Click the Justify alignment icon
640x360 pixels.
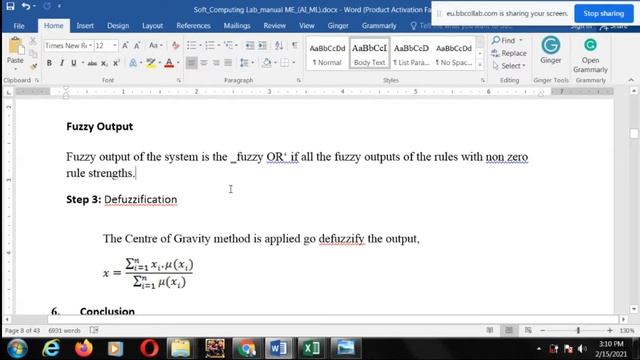click(228, 63)
